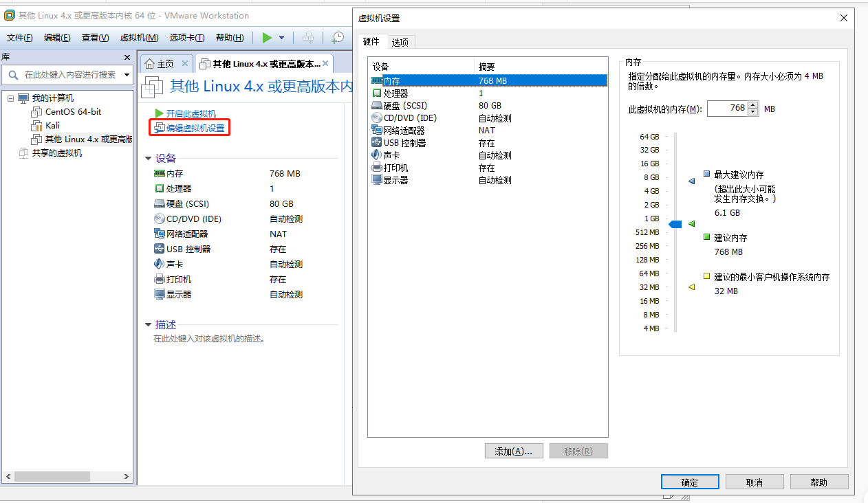This screenshot has width=868, height=503.
Task: Select 硬盘 (SCSI) icon in settings dialog
Action: click(376, 106)
